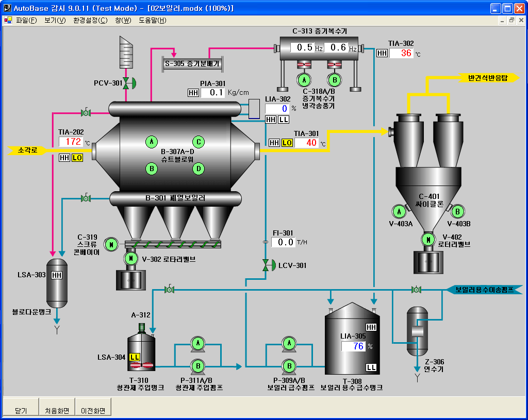Select chemical injection pump P-311 A
528x420 pixels.
197,343
